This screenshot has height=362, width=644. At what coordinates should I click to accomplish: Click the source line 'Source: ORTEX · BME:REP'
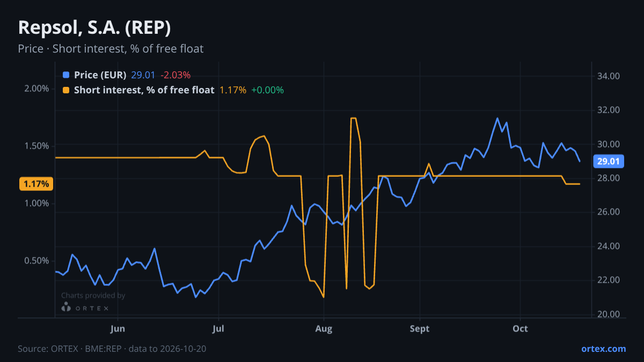[71, 349]
